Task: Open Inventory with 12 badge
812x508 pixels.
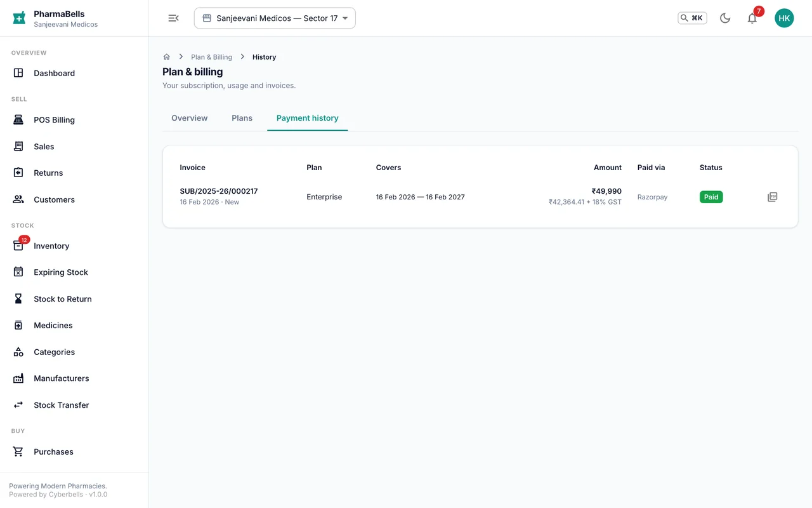Action: [74, 246]
